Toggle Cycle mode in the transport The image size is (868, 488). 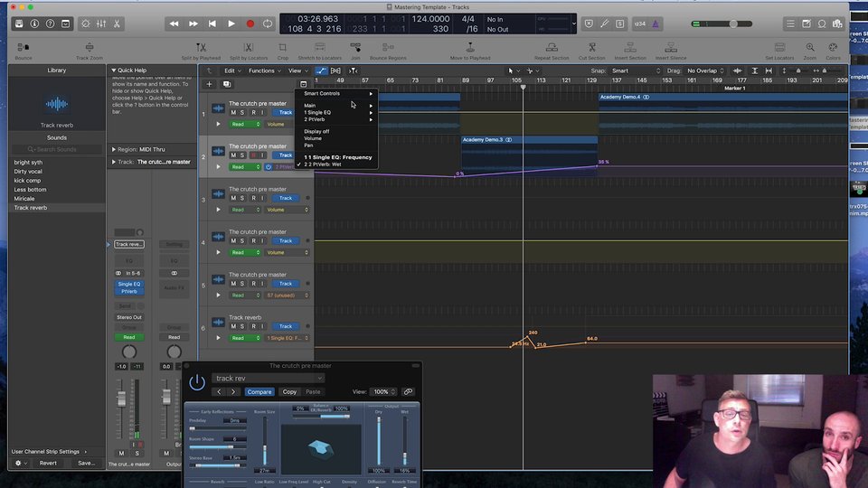pyautogui.click(x=268, y=23)
